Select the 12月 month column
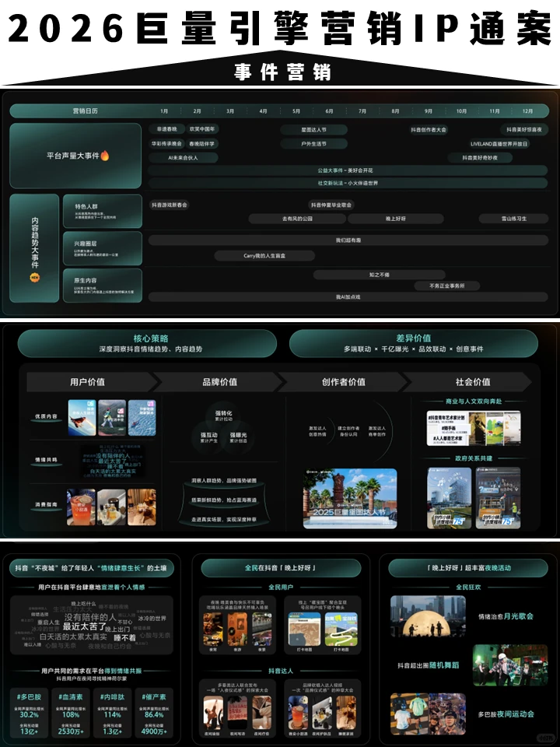Screen dimensions: 560x747 pyautogui.click(x=527, y=111)
